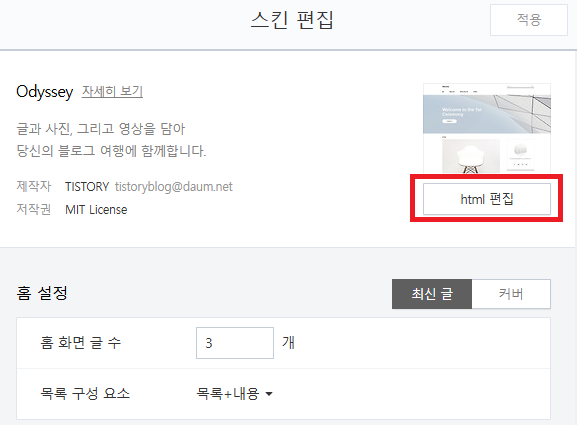Switch to the 커버 home tab
The width and height of the screenshot is (577, 425).
tap(511, 294)
